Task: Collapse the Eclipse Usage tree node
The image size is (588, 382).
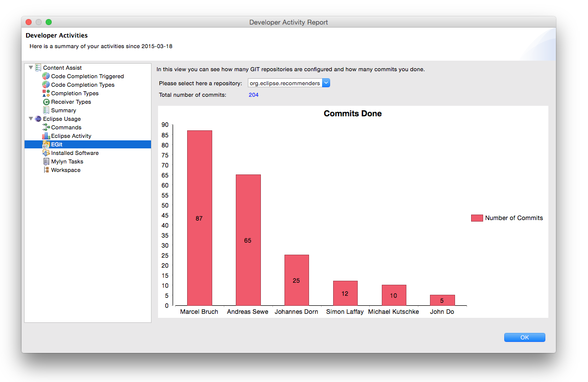Action: pos(31,119)
